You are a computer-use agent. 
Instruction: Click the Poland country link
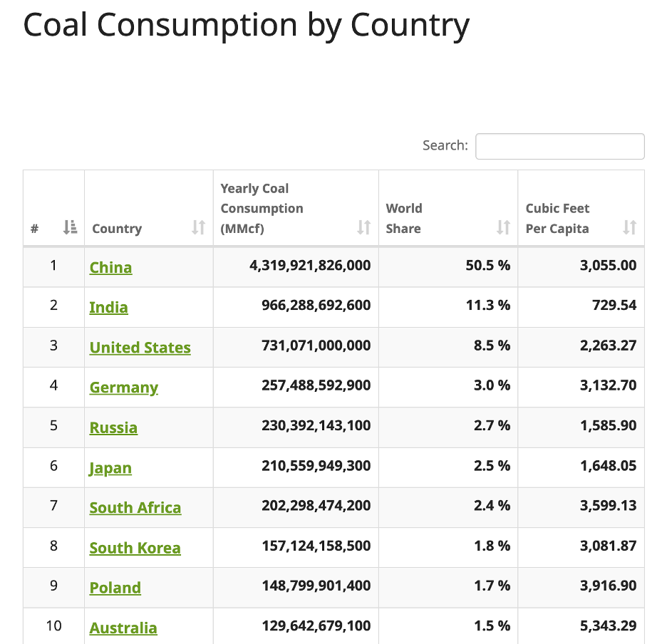click(x=115, y=587)
